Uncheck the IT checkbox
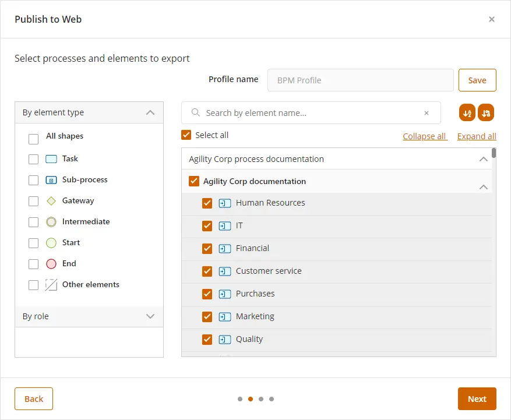 207,226
